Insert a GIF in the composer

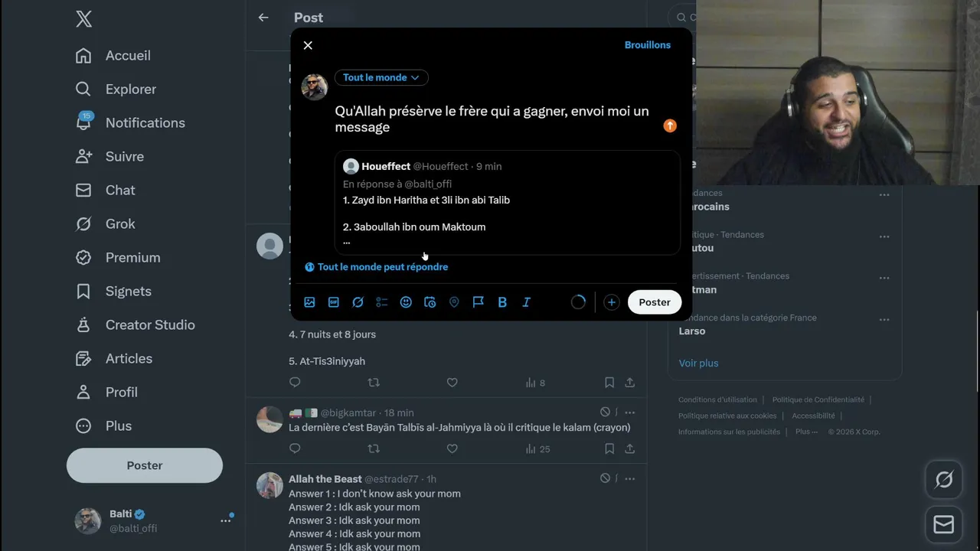[x=334, y=302]
